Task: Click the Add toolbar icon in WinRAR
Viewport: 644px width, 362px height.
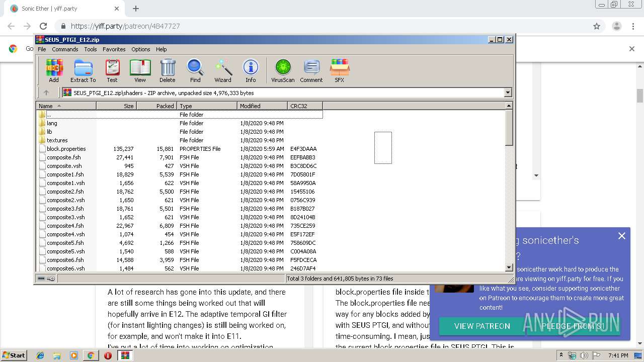Action: pos(54,70)
